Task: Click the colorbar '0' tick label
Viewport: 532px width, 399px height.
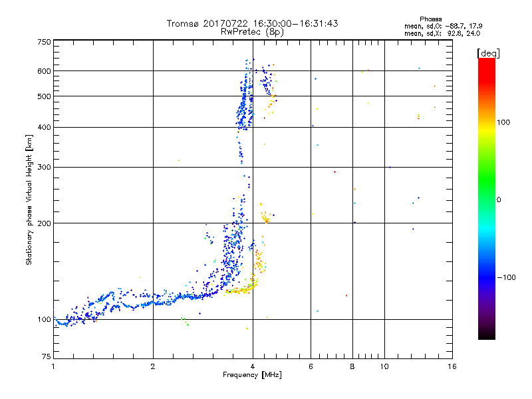Action: [499, 199]
